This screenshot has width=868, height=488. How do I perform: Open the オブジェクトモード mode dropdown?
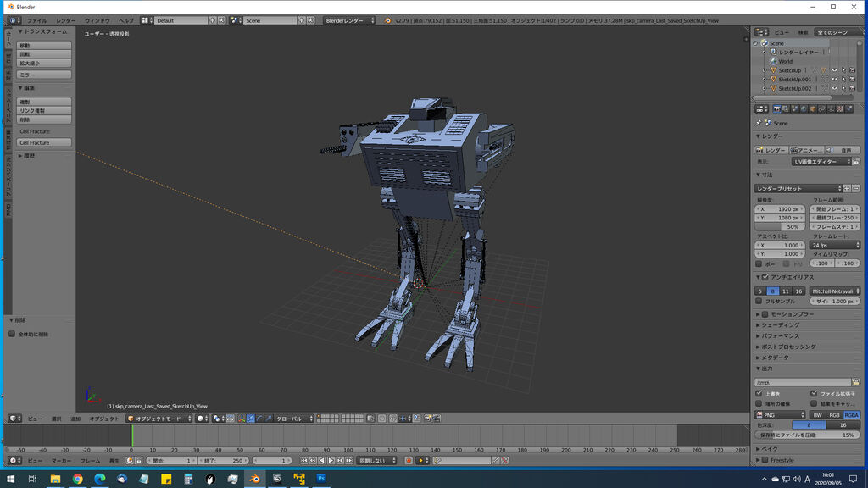[159, 418]
